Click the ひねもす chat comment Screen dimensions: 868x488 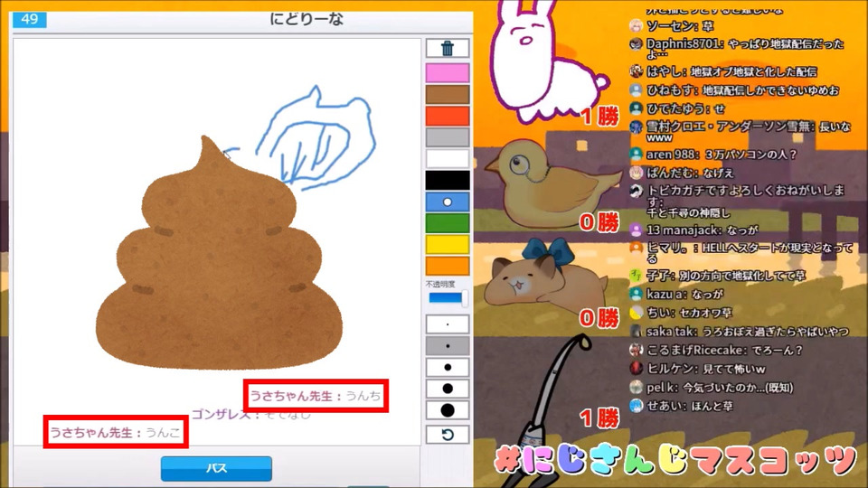point(734,90)
